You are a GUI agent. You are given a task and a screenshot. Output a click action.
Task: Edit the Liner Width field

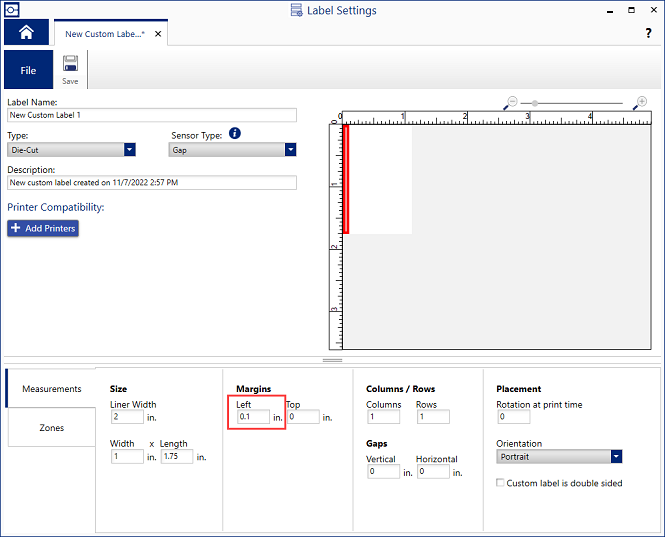click(x=127, y=417)
